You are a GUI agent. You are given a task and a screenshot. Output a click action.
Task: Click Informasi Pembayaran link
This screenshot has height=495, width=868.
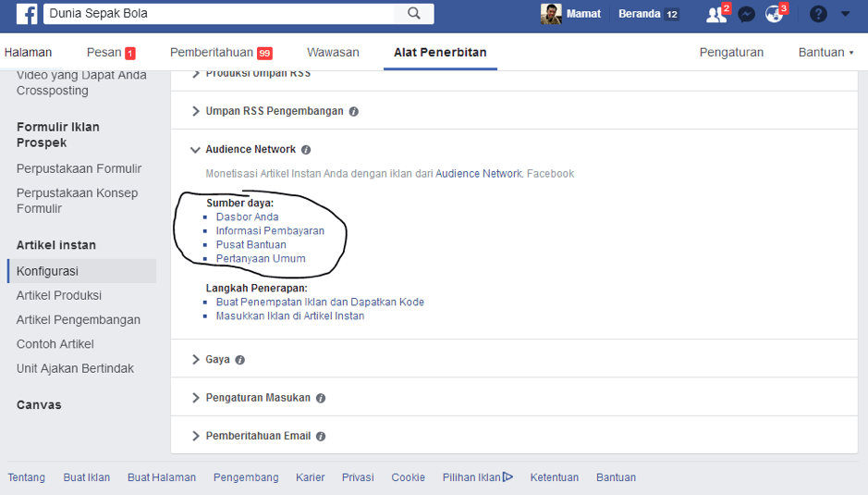point(270,231)
